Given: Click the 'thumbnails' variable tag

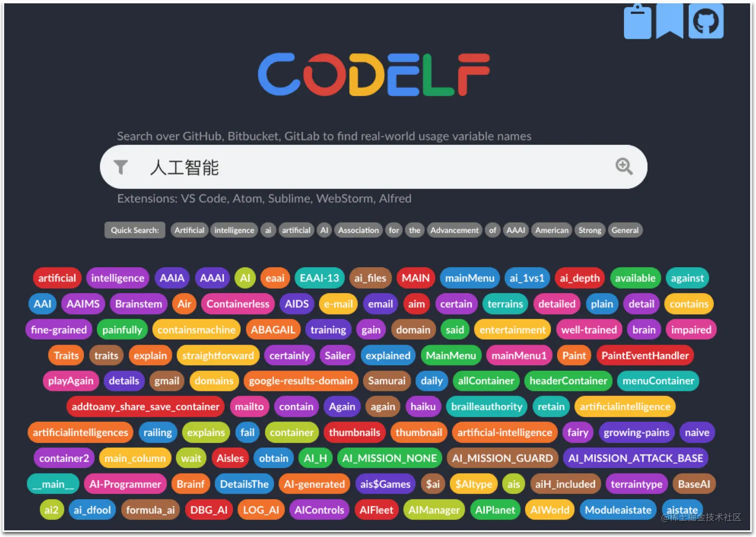Looking at the screenshot, I should [354, 432].
